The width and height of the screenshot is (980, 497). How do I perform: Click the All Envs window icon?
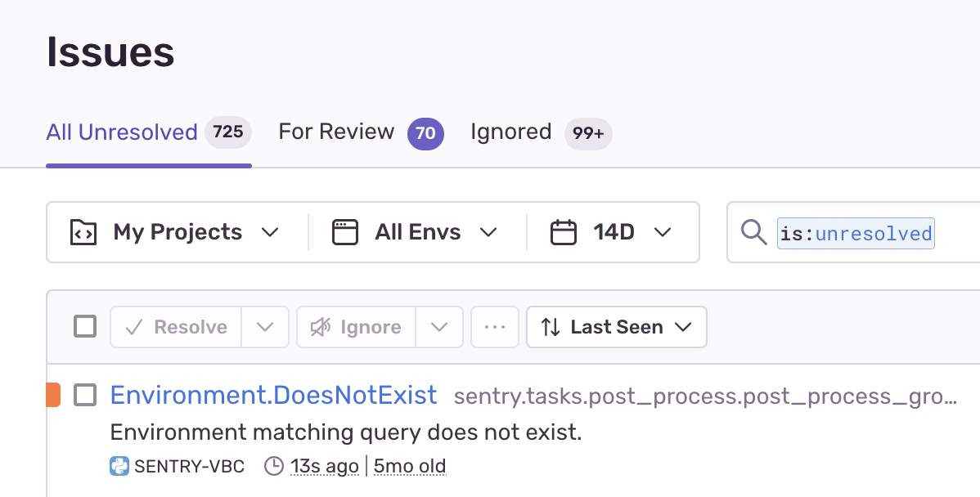[x=345, y=232]
